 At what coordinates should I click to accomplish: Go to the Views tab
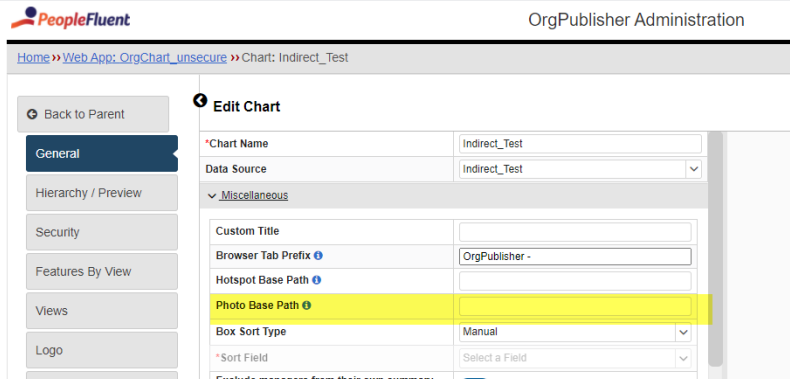coord(102,311)
